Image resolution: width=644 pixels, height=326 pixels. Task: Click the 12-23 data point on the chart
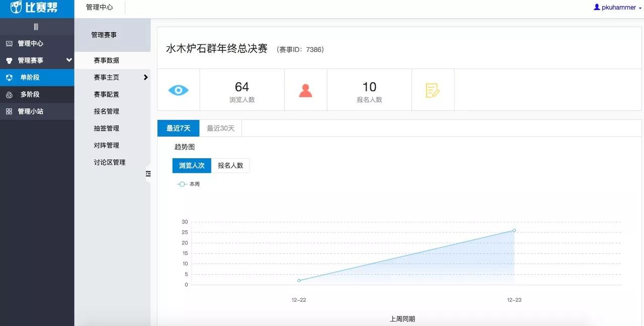click(514, 230)
